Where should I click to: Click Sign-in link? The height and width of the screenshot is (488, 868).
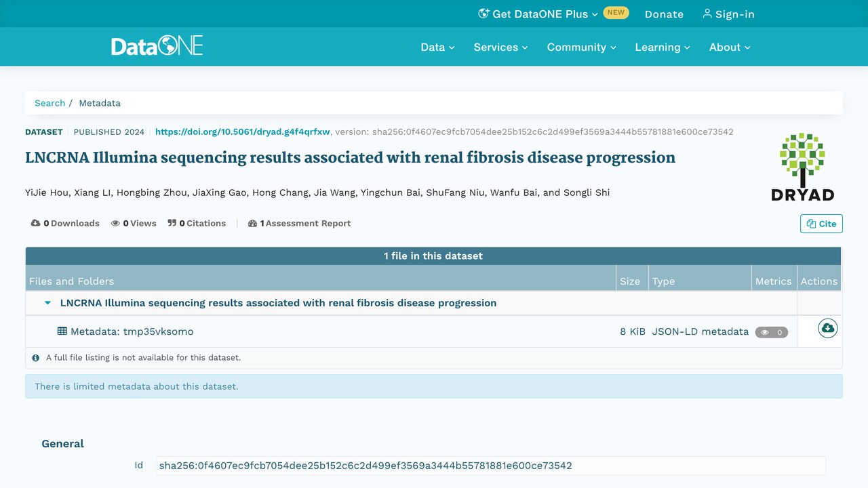coord(728,14)
